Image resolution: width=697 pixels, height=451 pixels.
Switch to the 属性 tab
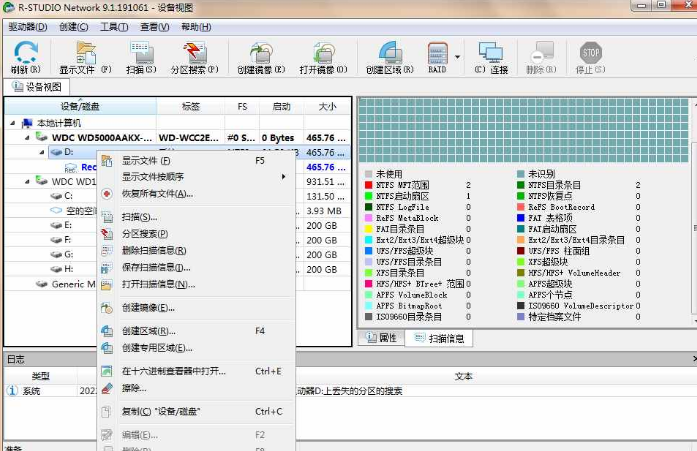[x=381, y=338]
